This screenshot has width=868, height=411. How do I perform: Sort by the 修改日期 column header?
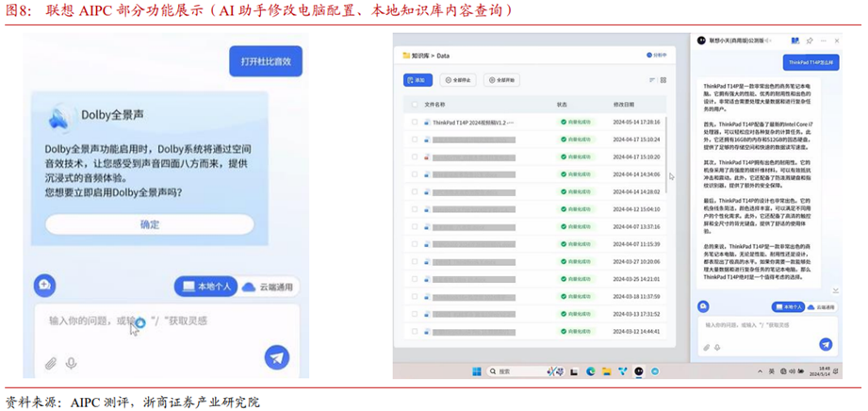[x=624, y=104]
